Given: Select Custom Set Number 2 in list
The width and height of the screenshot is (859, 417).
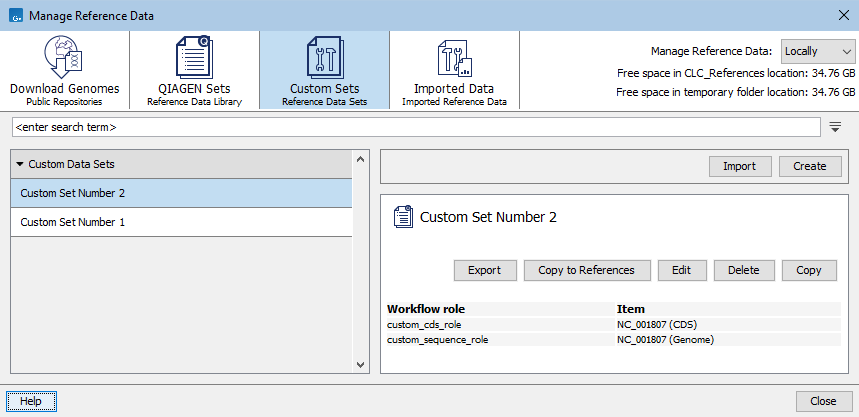Looking at the screenshot, I should 73,193.
